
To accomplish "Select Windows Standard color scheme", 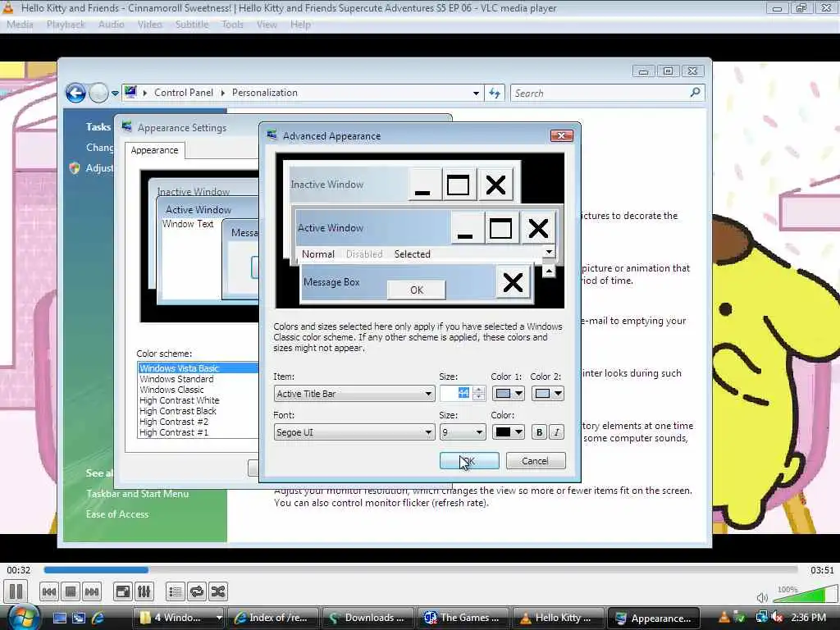I will pyautogui.click(x=198, y=379).
